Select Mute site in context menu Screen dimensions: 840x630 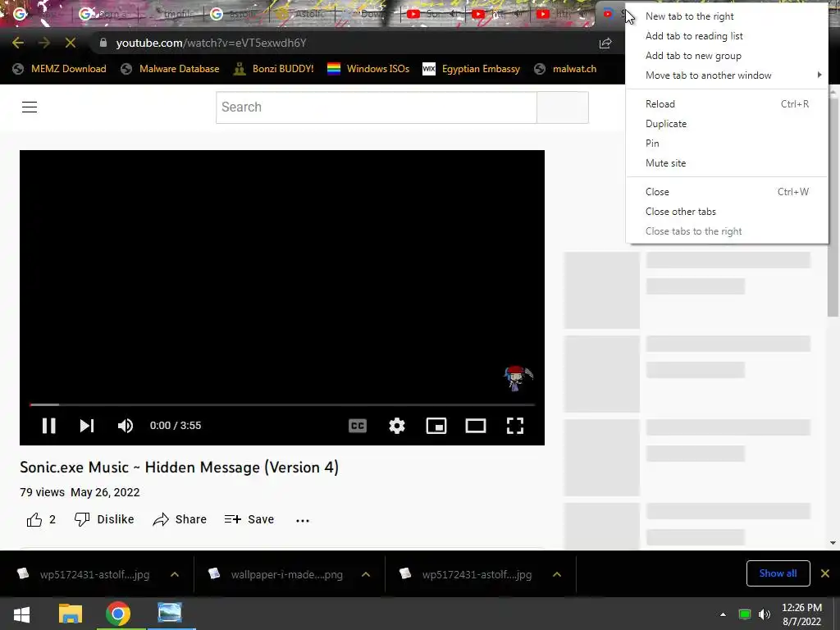coord(727,163)
